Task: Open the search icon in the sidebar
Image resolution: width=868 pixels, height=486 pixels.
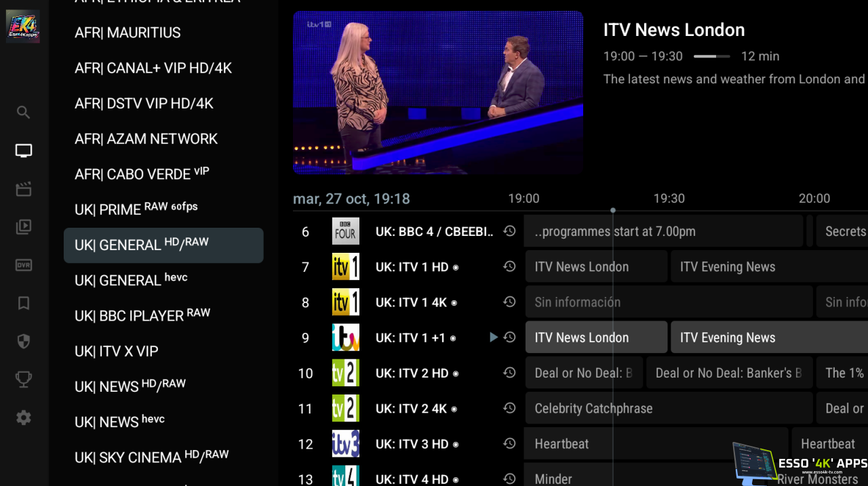Action: [x=24, y=113]
